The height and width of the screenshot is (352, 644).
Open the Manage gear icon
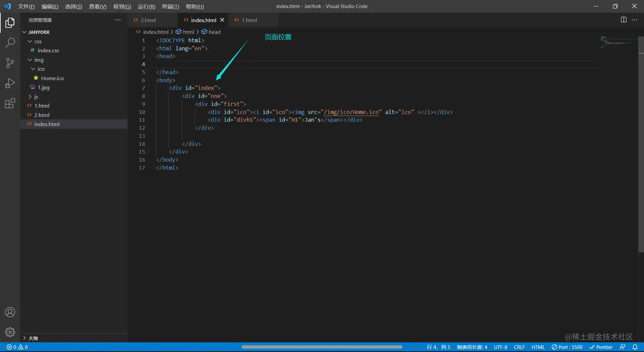10,332
